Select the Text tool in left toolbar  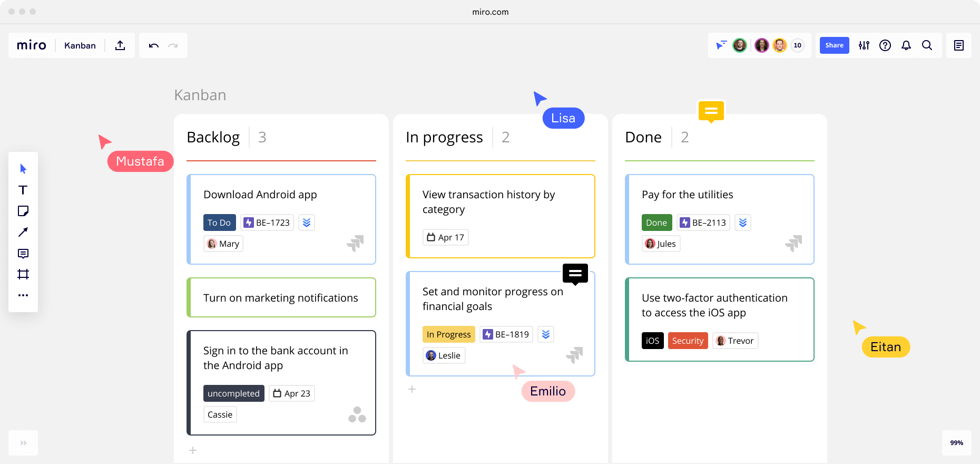[23, 190]
